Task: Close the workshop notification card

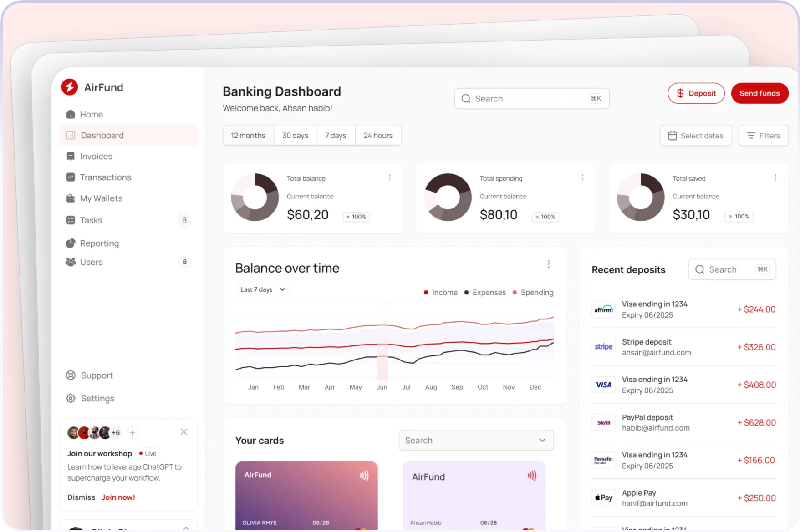Action: pos(184,432)
